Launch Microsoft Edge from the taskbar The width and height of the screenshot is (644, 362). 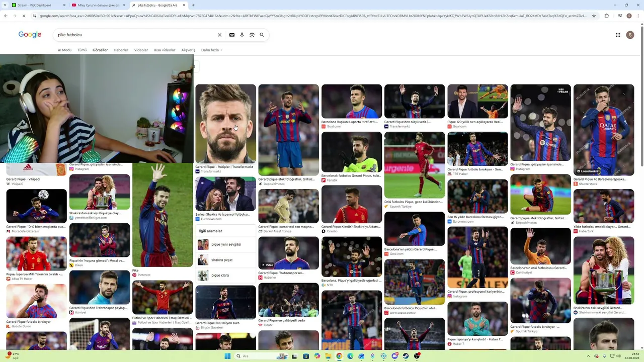pos(350,356)
